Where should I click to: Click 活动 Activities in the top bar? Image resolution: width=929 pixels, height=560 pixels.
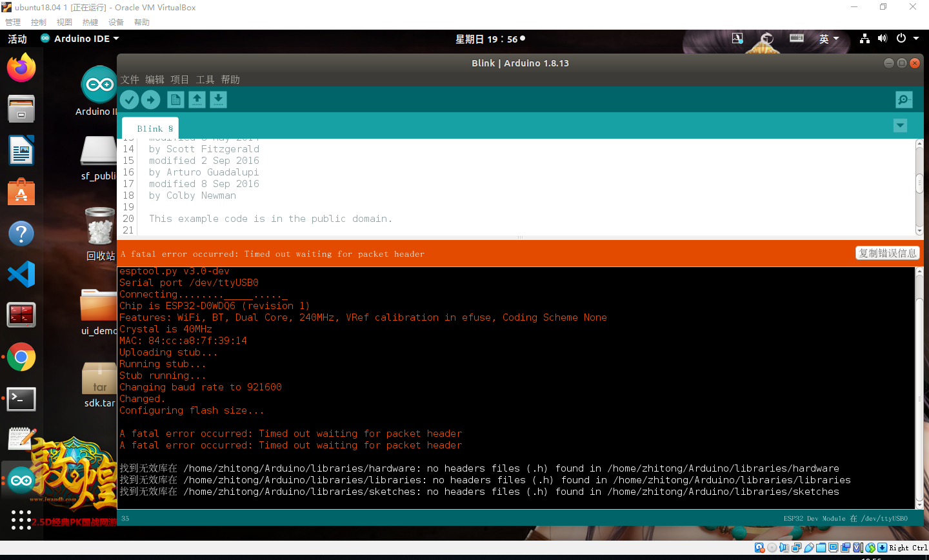17,39
